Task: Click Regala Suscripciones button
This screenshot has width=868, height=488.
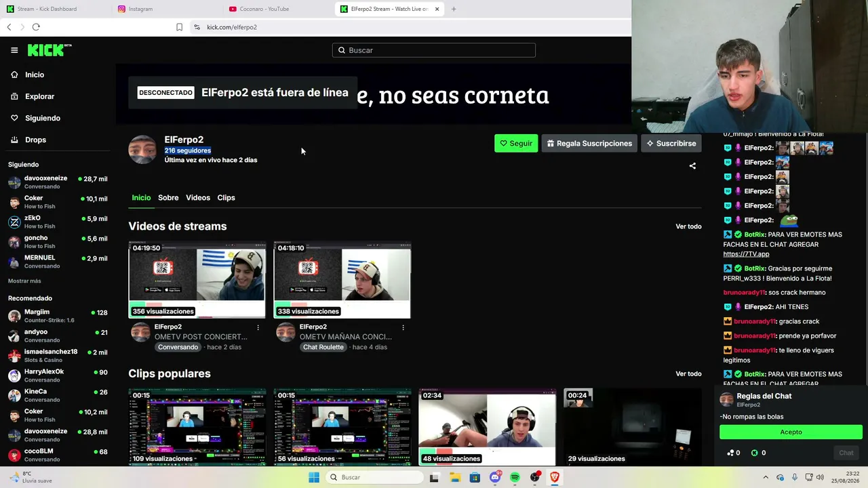Action: 589,144
